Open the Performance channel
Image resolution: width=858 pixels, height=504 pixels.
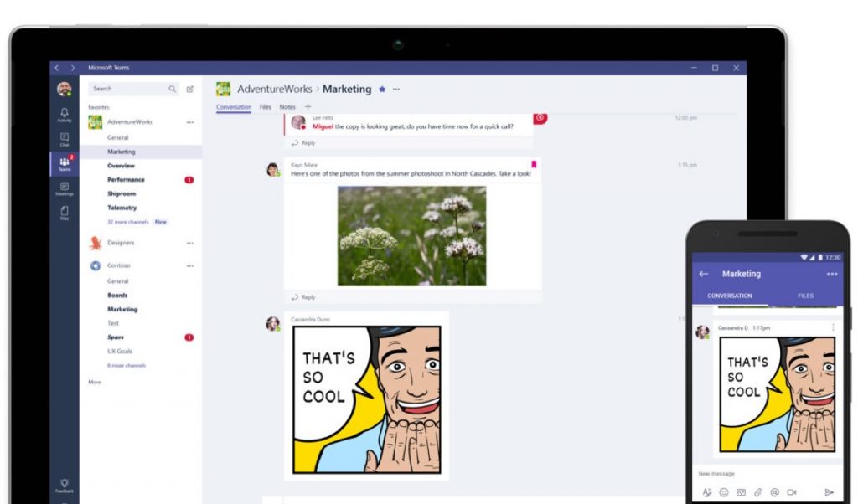click(x=126, y=180)
